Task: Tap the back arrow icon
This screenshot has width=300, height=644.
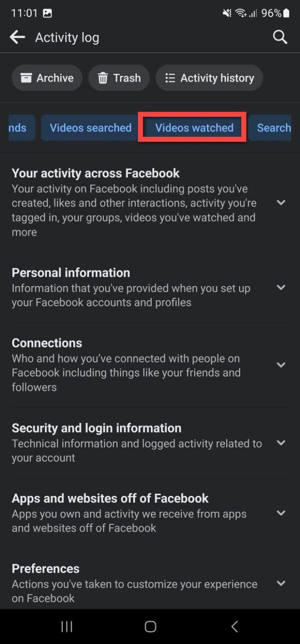Action: click(x=18, y=37)
